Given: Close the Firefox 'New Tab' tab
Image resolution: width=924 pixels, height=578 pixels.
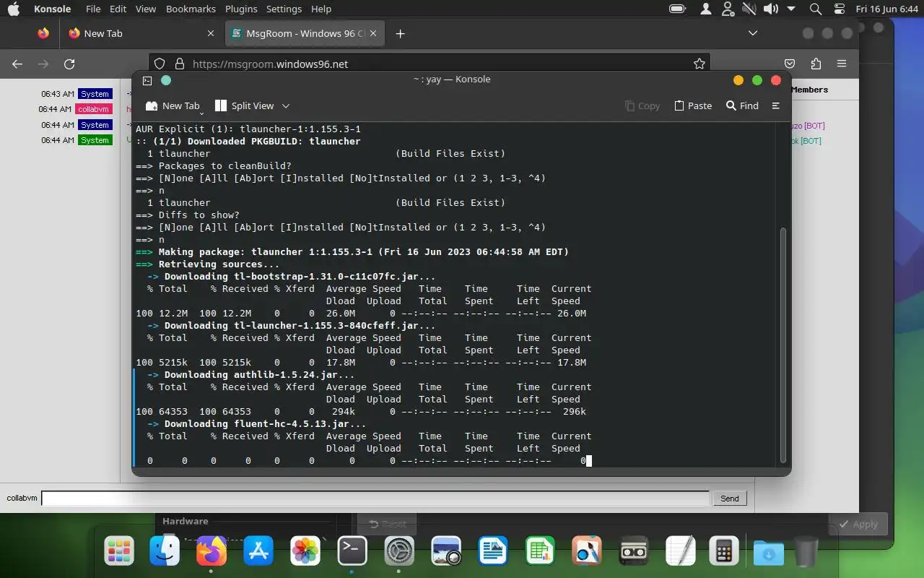Looking at the screenshot, I should pyautogui.click(x=211, y=33).
